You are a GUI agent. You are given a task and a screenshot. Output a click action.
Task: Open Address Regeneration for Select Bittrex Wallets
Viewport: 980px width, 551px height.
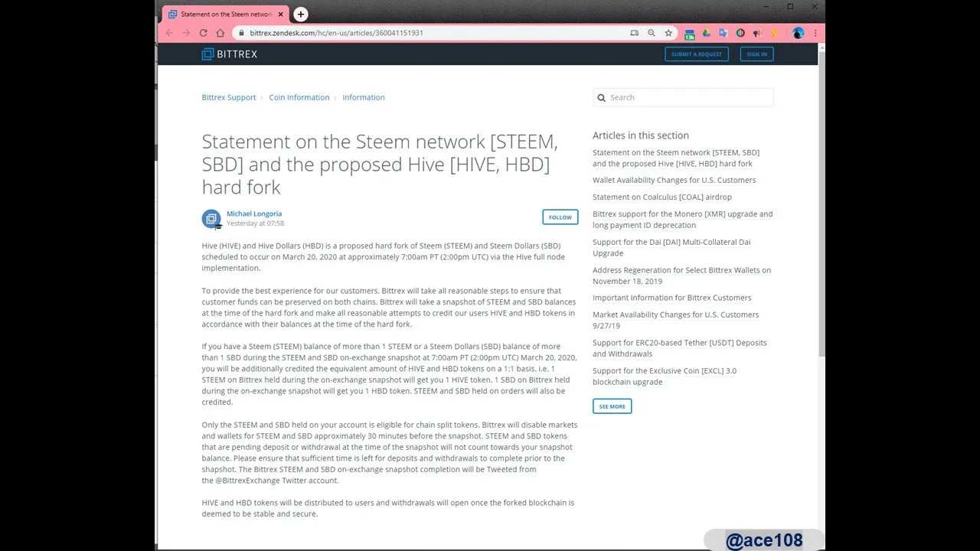(x=681, y=275)
